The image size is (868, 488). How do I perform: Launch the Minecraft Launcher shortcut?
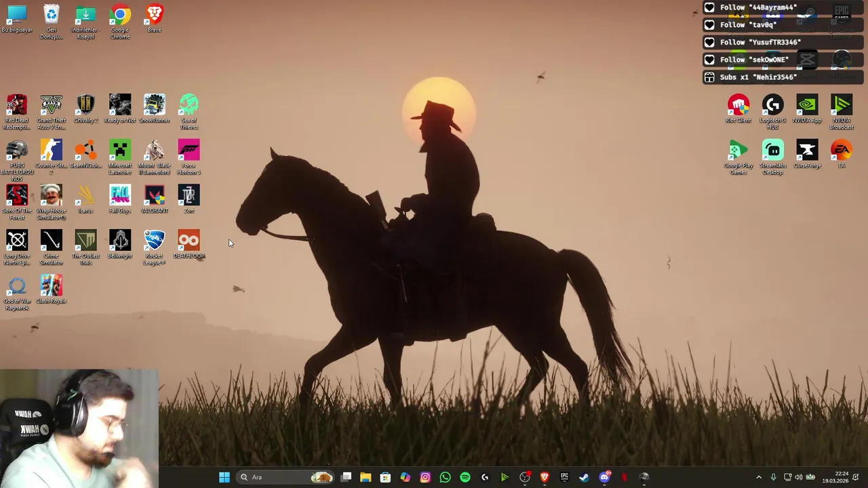(x=120, y=157)
